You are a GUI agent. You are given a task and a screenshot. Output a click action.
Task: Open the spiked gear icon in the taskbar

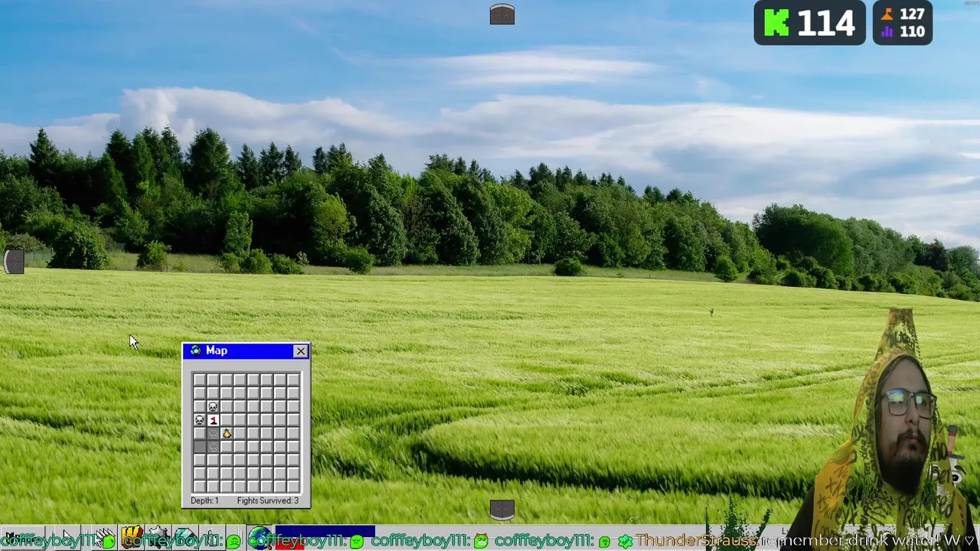click(x=158, y=538)
